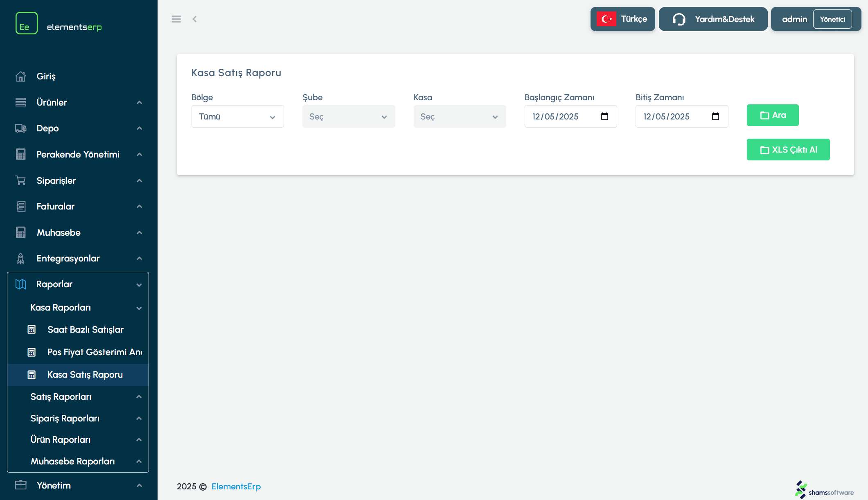868x500 pixels.
Task: Open the Bölge dropdown
Action: tap(237, 117)
